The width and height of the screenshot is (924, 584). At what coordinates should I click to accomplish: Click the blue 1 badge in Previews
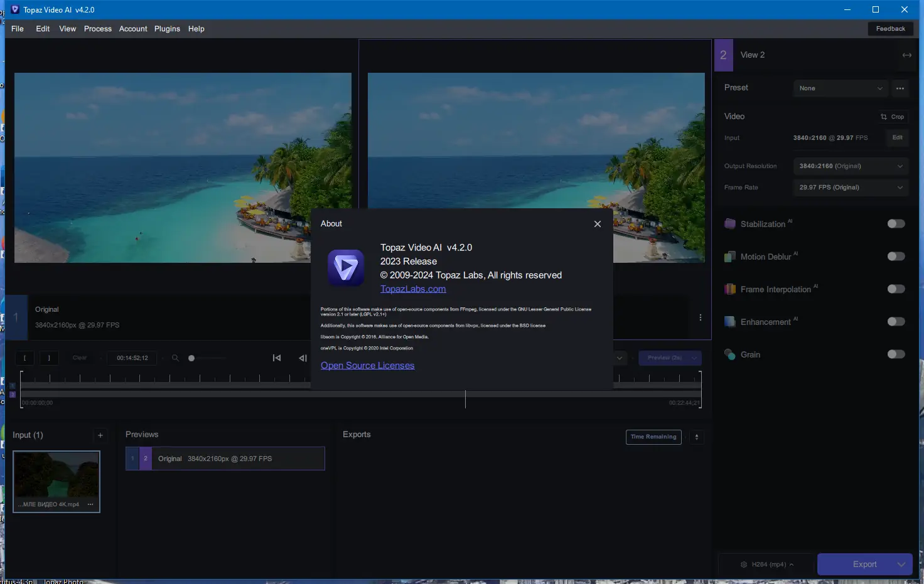point(132,459)
